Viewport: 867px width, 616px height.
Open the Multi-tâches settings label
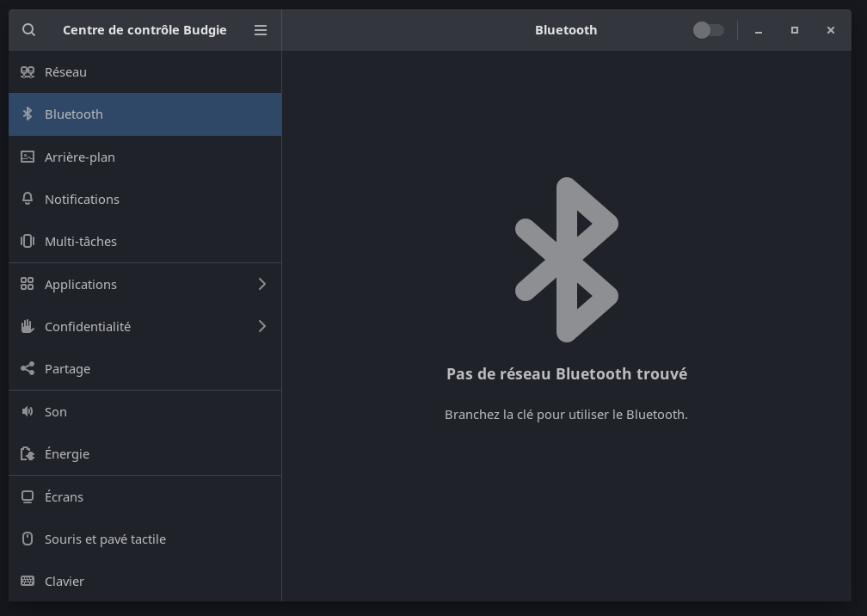click(81, 242)
